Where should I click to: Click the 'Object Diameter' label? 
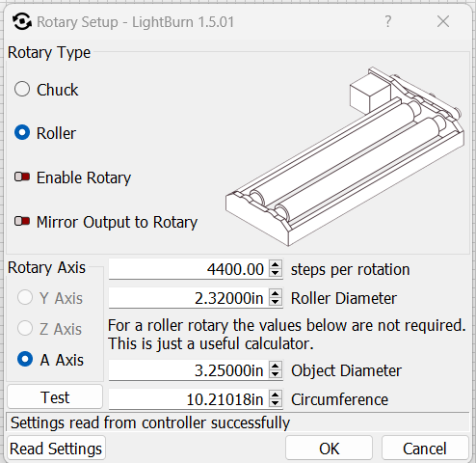(346, 370)
